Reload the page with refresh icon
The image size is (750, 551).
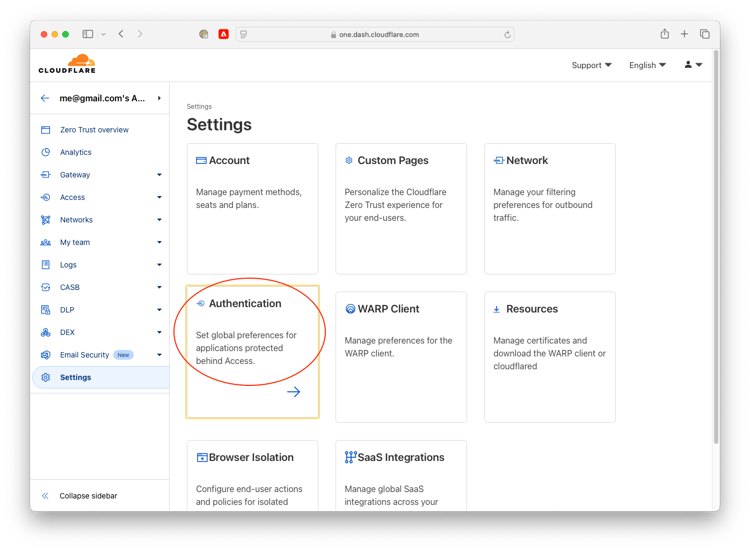pyautogui.click(x=507, y=34)
